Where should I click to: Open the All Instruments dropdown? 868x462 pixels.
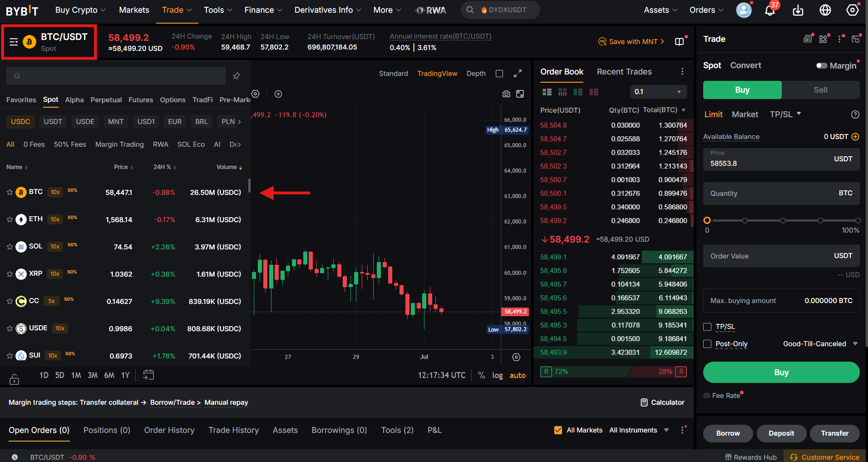pos(639,430)
